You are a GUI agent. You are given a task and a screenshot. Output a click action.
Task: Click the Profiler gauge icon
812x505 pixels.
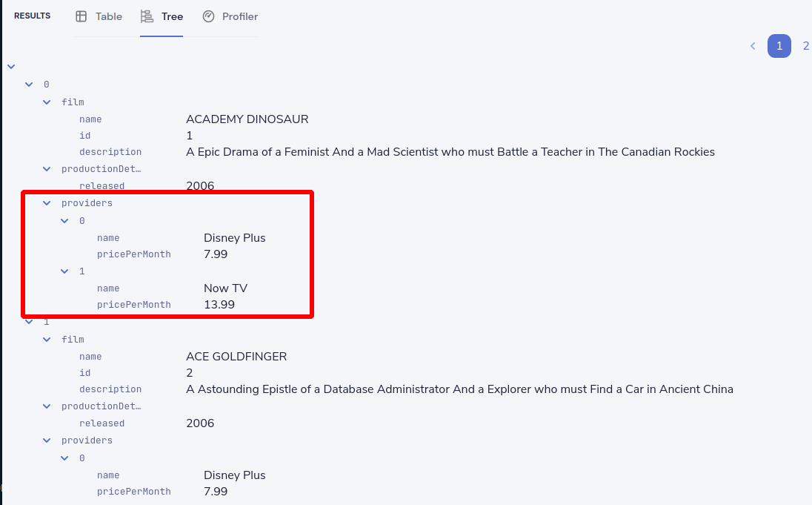(x=208, y=16)
